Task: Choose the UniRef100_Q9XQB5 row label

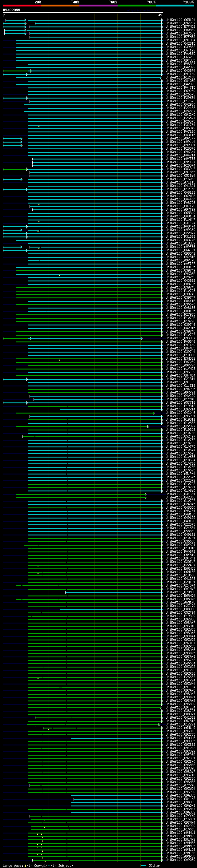Action: point(180,274)
